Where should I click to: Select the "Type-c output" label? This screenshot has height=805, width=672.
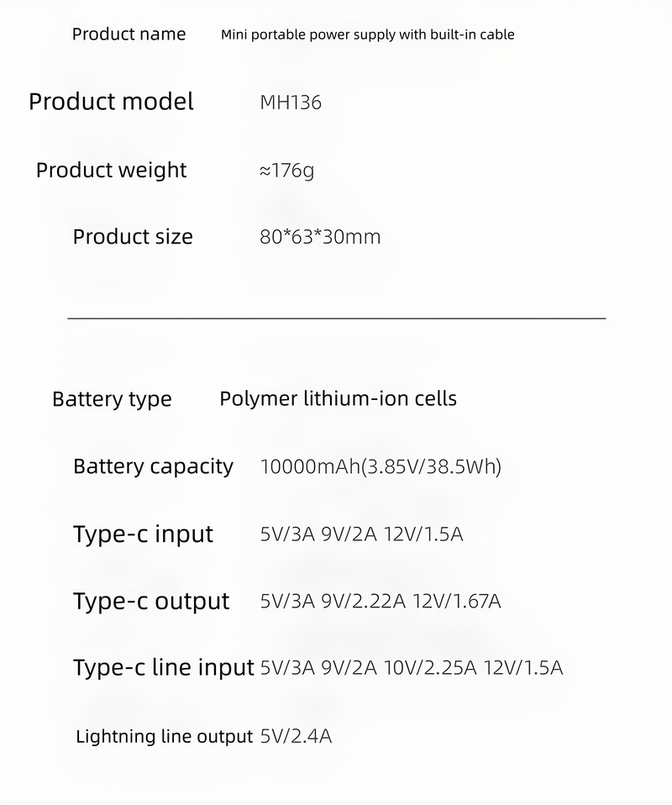(151, 601)
